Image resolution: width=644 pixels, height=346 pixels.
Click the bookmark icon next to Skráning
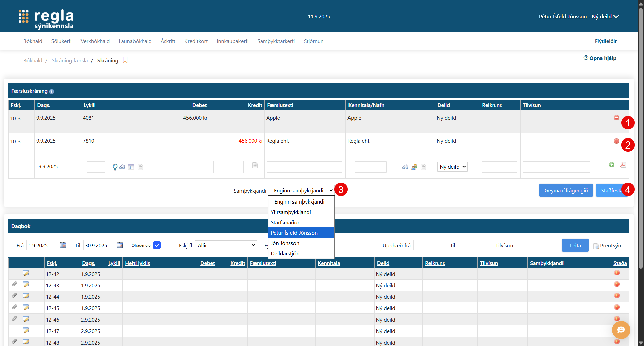[125, 60]
